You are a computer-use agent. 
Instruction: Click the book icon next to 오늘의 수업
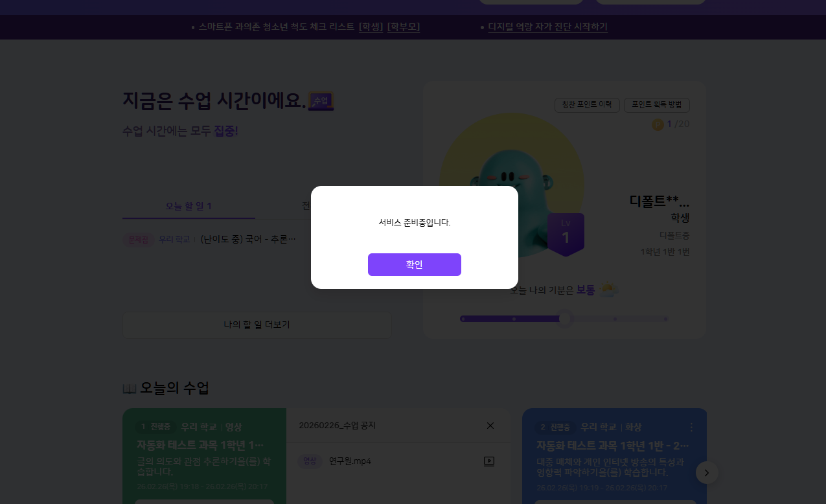129,389
